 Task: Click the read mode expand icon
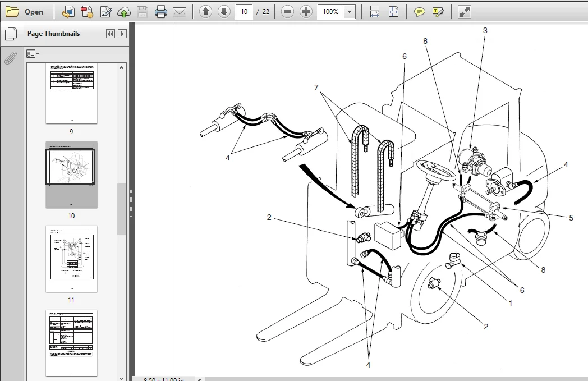(464, 12)
